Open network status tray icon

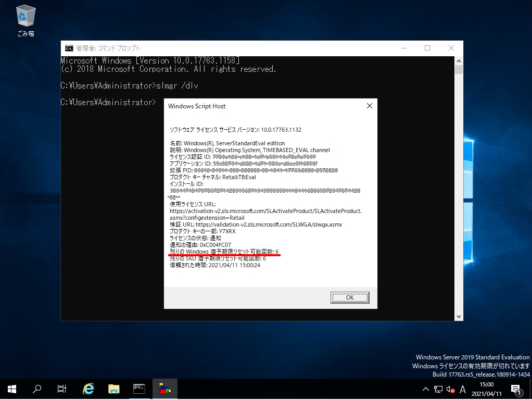pos(438,389)
